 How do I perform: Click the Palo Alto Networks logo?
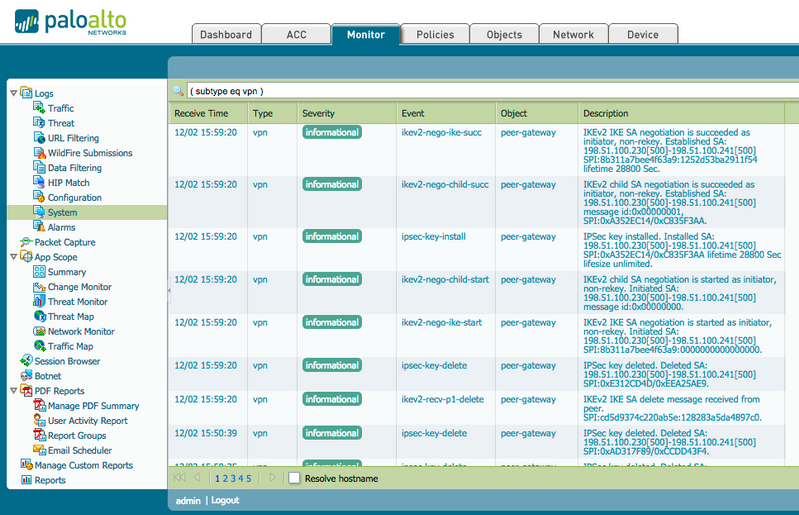(70, 22)
